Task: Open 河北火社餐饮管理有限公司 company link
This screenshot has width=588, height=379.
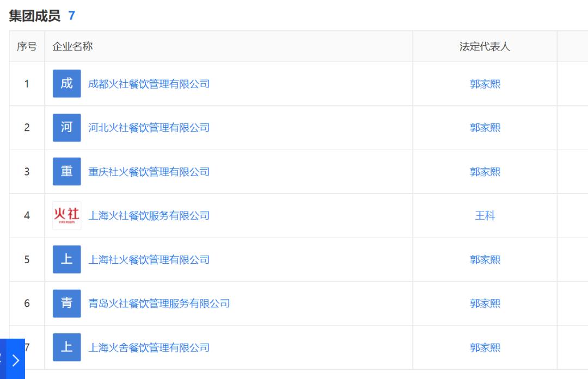Action: tap(149, 128)
